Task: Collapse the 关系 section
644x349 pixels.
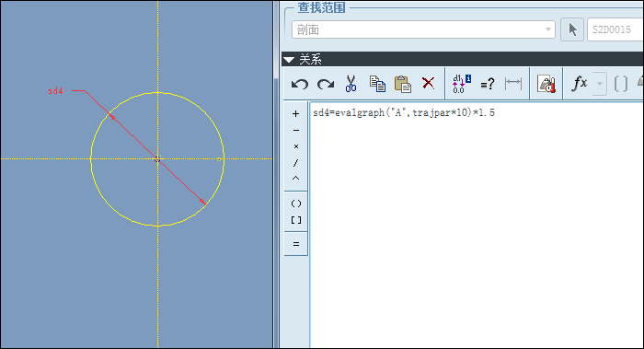Action: (x=289, y=60)
